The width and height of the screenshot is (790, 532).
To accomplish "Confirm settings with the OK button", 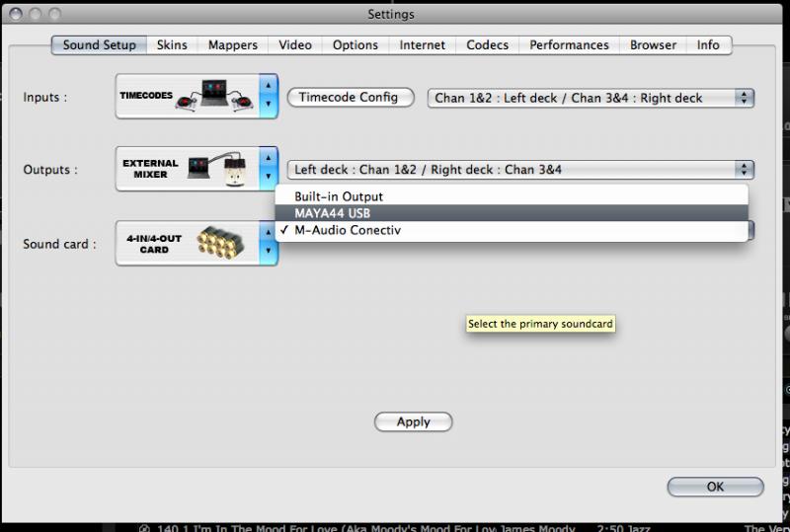I will coord(715,487).
